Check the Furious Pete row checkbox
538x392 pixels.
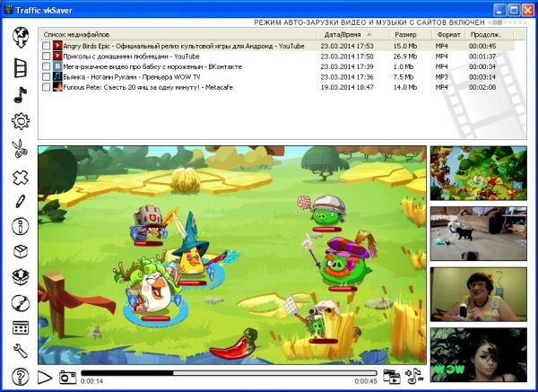tap(46, 87)
